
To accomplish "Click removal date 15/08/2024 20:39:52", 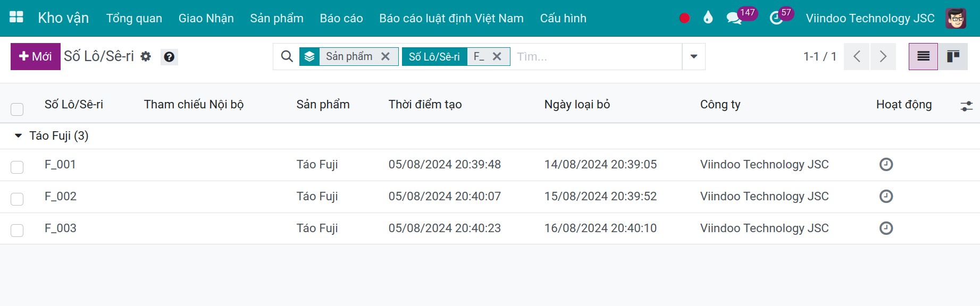I will (x=600, y=197).
